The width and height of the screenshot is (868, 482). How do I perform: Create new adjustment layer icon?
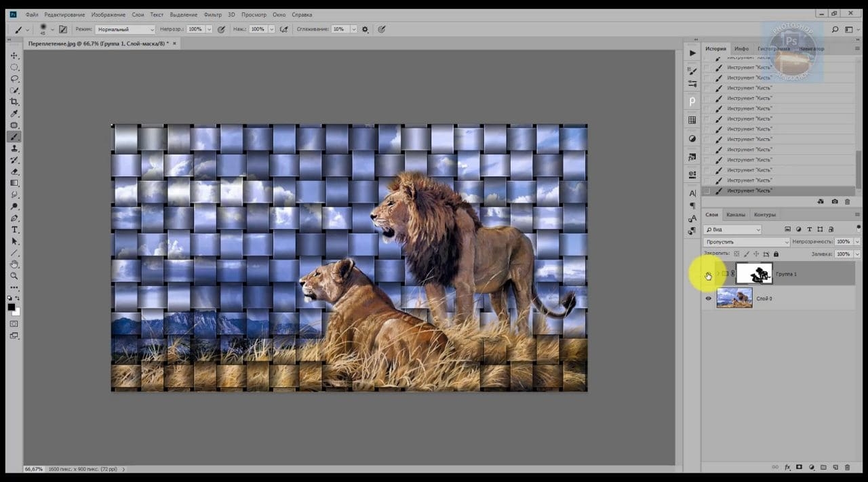[812, 467]
